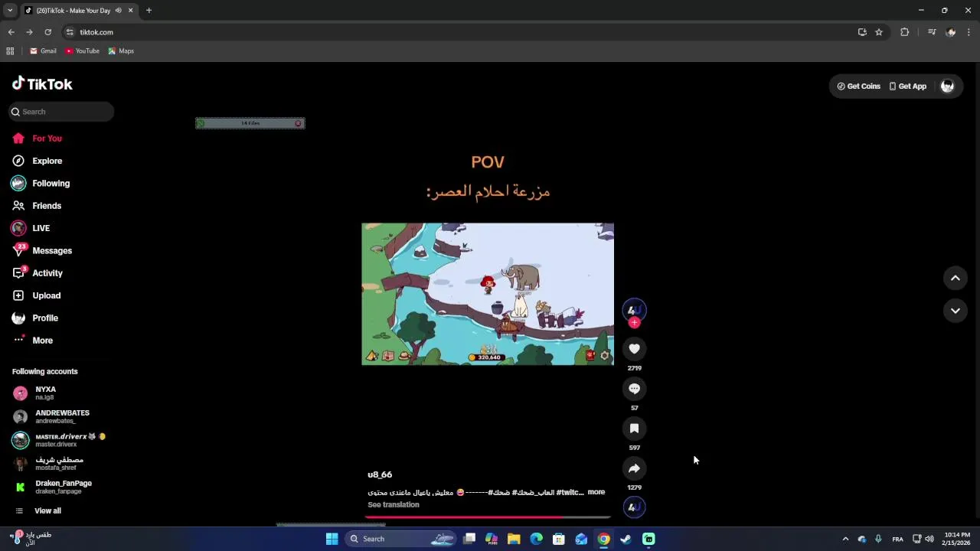
Task: Open the clock showing 10:14 PM
Action: coord(957,539)
